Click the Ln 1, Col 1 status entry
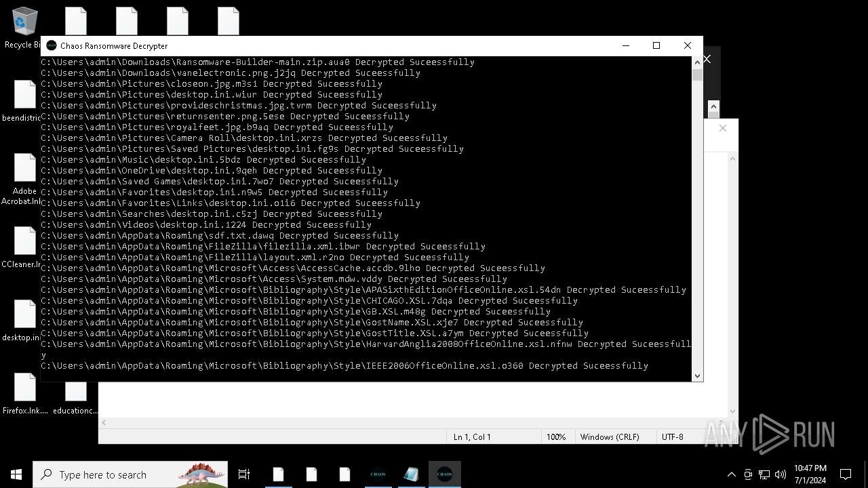The height and width of the screenshot is (488, 868). tap(472, 437)
